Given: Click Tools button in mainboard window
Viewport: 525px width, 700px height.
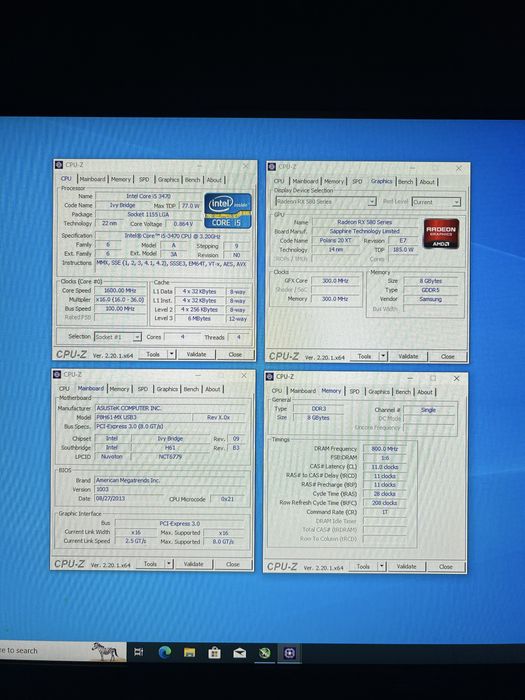Looking at the screenshot, I should tap(150, 564).
